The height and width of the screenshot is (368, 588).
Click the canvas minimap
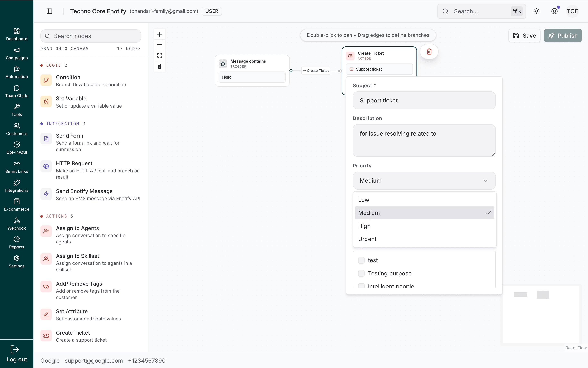point(541,315)
